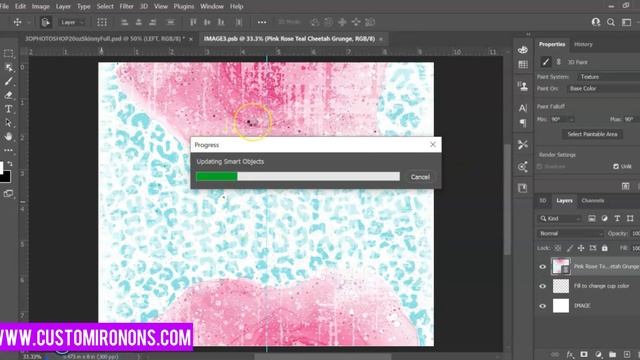
Task: Hide the Fill to change cup color layer
Action: 542,286
